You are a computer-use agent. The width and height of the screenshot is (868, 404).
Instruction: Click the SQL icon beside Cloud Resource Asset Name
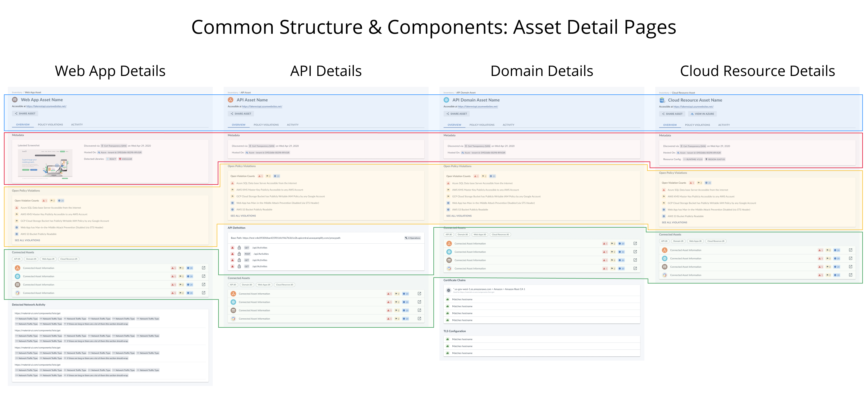click(x=662, y=100)
